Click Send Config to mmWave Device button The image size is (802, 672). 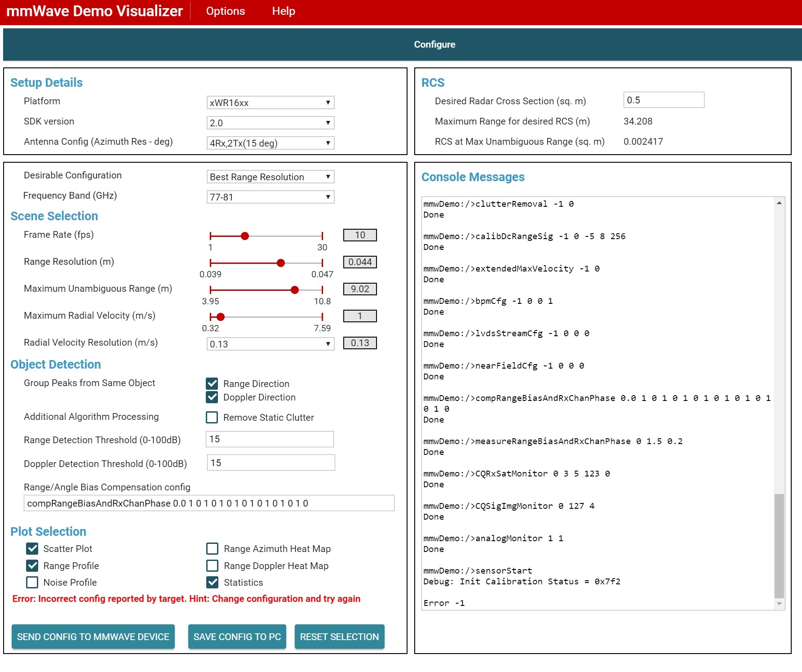click(x=93, y=636)
